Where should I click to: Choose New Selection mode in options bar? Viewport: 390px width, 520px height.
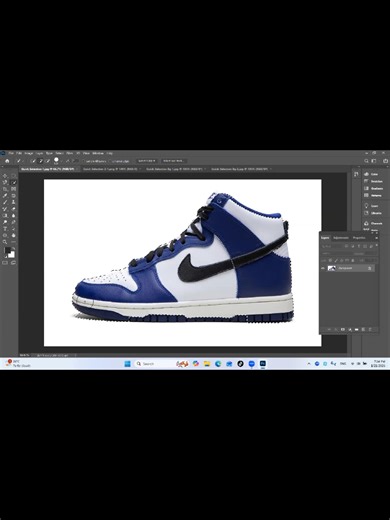point(33,161)
